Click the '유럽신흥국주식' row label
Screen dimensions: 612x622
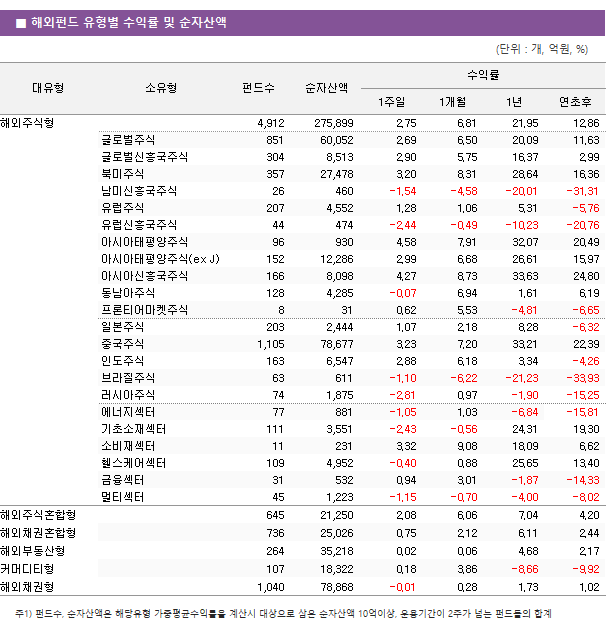(x=139, y=225)
